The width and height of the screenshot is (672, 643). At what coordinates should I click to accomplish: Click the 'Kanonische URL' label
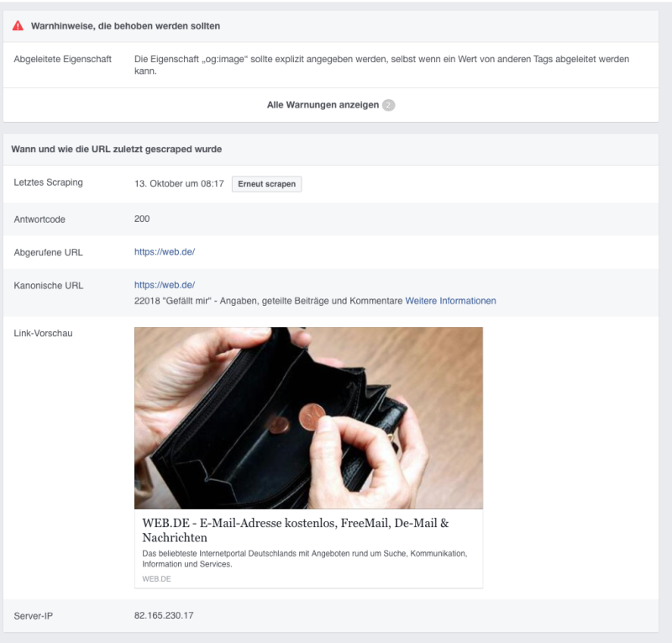click(49, 286)
